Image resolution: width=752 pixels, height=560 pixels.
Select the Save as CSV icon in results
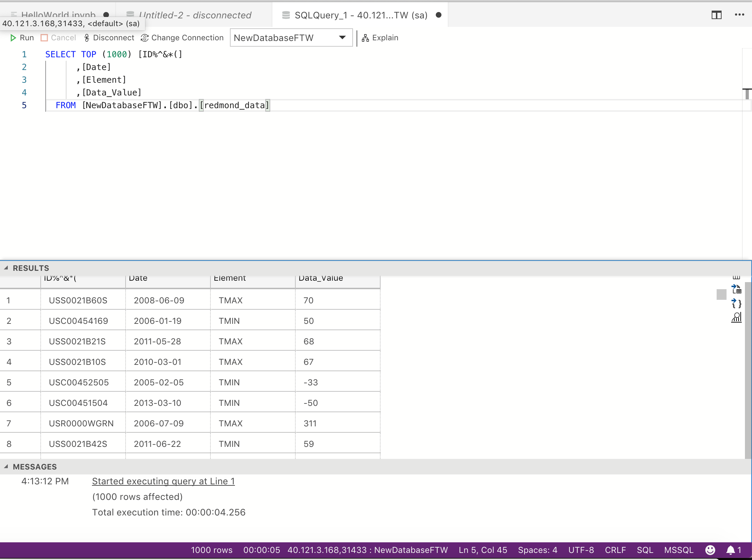pyautogui.click(x=737, y=278)
